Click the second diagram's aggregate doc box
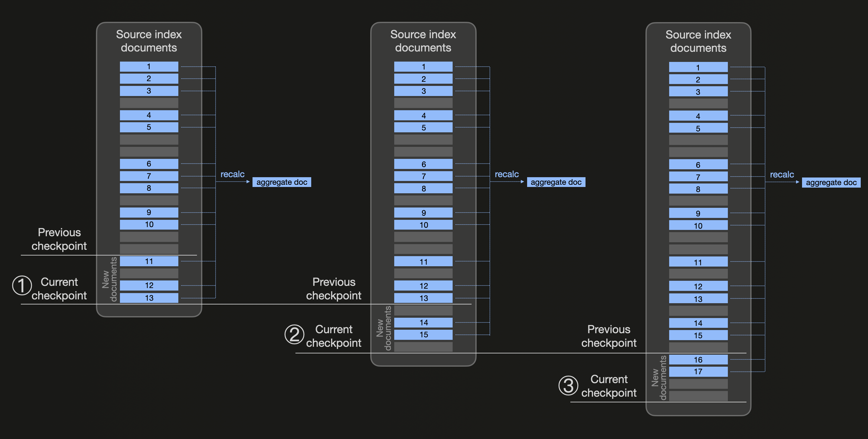This screenshot has width=868, height=439. click(x=556, y=182)
